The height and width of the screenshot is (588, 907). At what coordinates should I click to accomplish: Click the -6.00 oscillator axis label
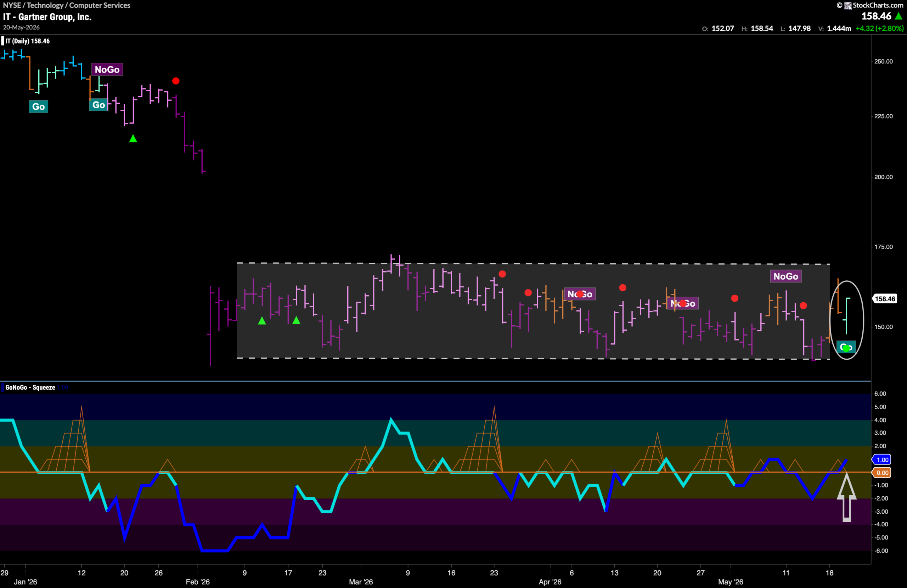point(882,551)
